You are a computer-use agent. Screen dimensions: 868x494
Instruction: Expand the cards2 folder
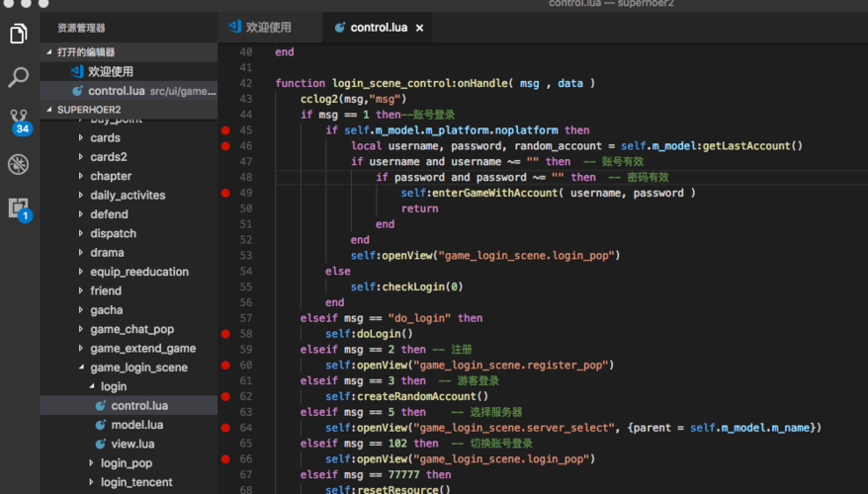129,157
